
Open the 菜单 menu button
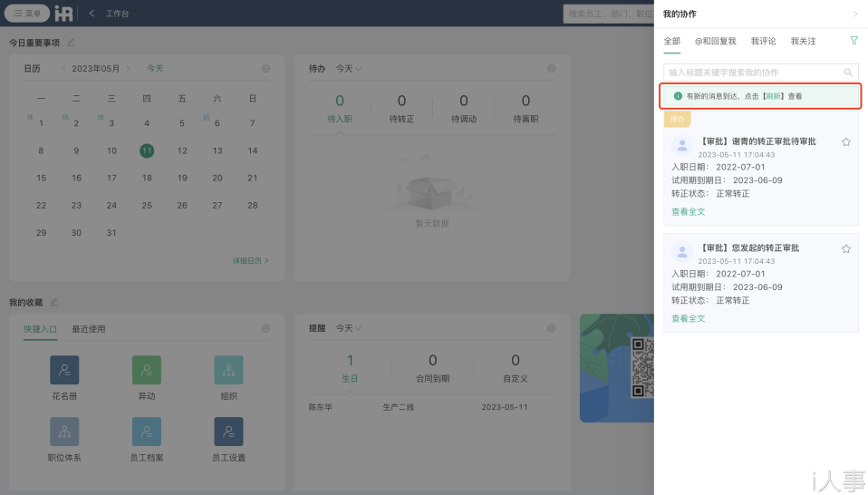[x=27, y=14]
